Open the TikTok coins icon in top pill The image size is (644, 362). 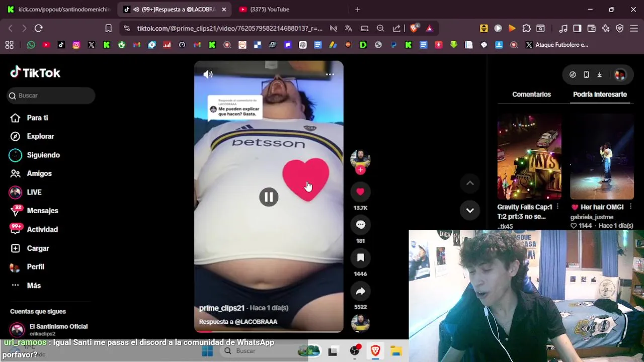573,75
